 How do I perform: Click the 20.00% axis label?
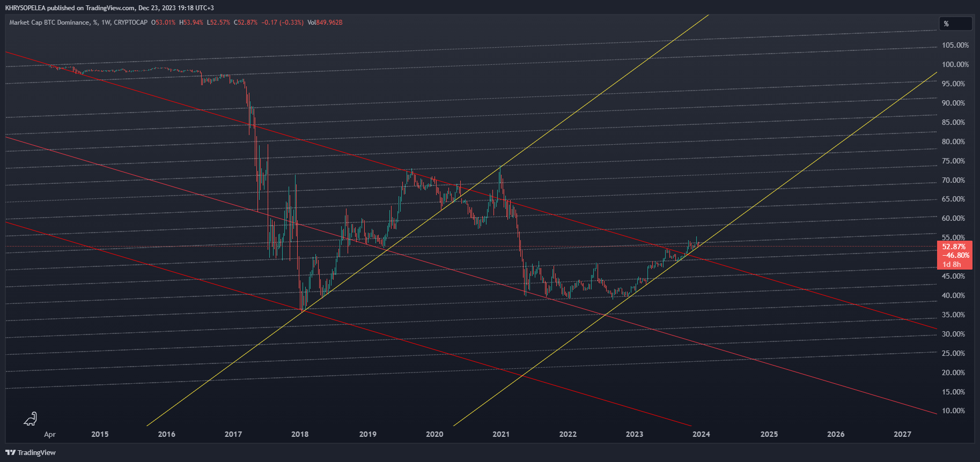coord(953,372)
